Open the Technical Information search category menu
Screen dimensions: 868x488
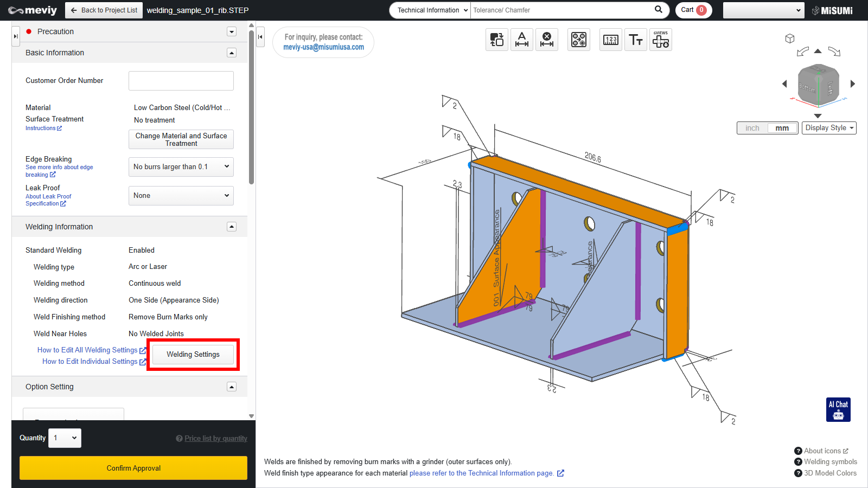click(x=430, y=10)
